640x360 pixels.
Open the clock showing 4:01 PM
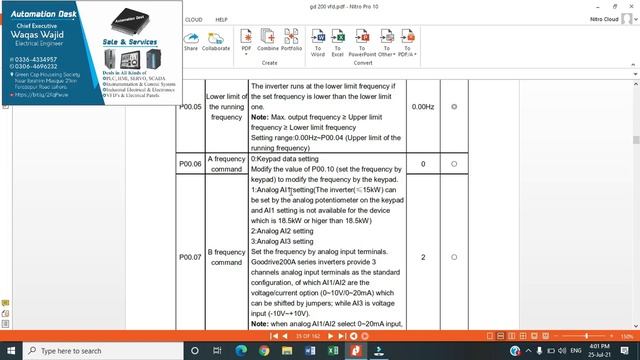coord(599,351)
